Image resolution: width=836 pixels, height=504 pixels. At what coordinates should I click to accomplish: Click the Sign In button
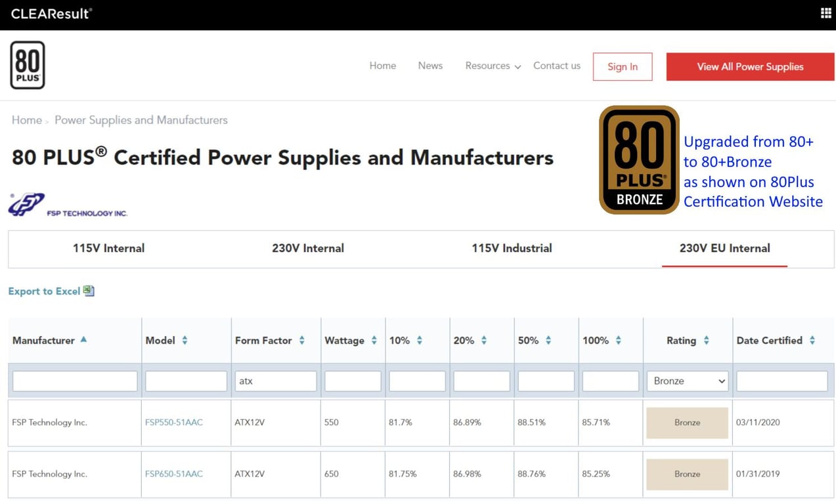click(x=623, y=66)
